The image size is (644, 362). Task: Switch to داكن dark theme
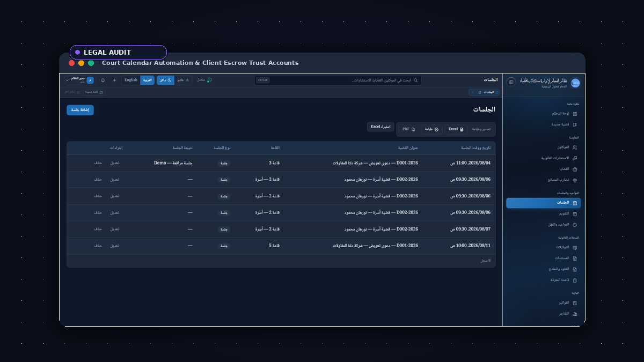(165, 80)
